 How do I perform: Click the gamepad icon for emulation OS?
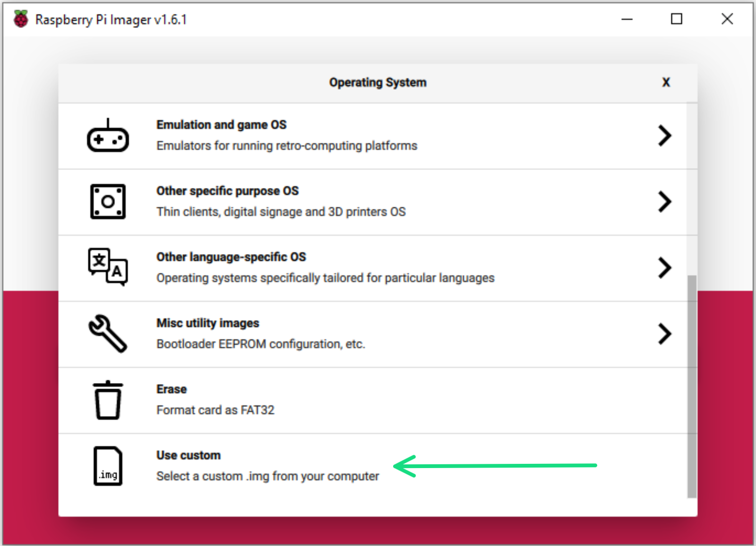coord(108,136)
